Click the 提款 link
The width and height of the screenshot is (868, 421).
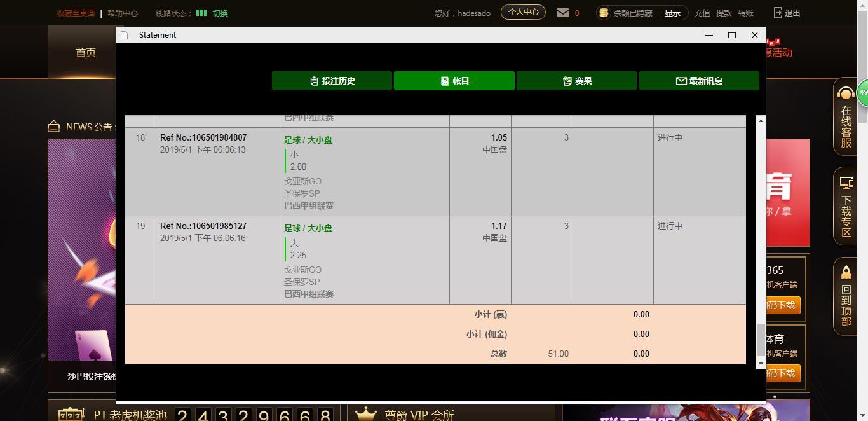[724, 13]
